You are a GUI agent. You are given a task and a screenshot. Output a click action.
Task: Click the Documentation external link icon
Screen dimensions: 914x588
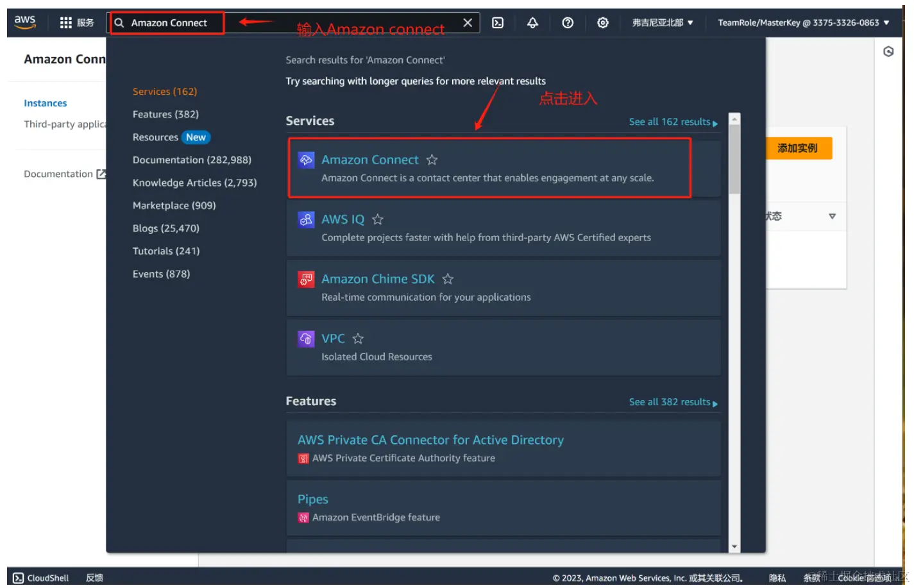pos(101,174)
